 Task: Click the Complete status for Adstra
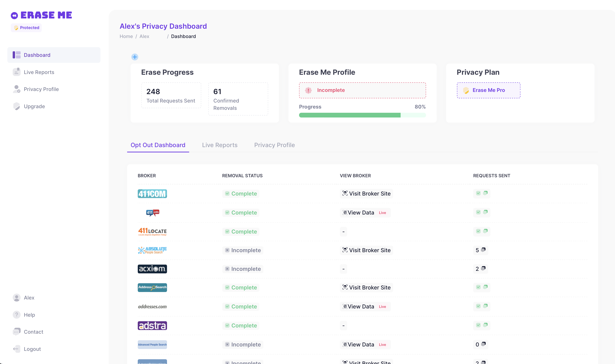(x=241, y=325)
